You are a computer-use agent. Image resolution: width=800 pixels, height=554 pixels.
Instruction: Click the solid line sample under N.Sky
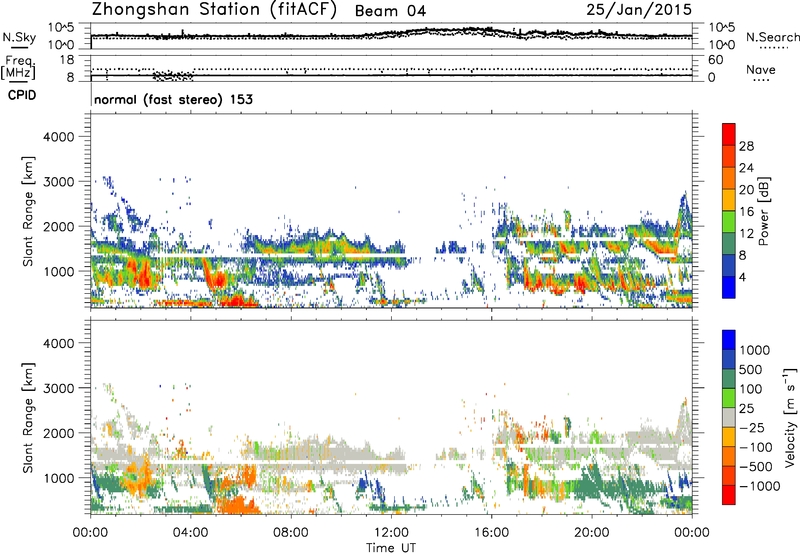pyautogui.click(x=19, y=47)
